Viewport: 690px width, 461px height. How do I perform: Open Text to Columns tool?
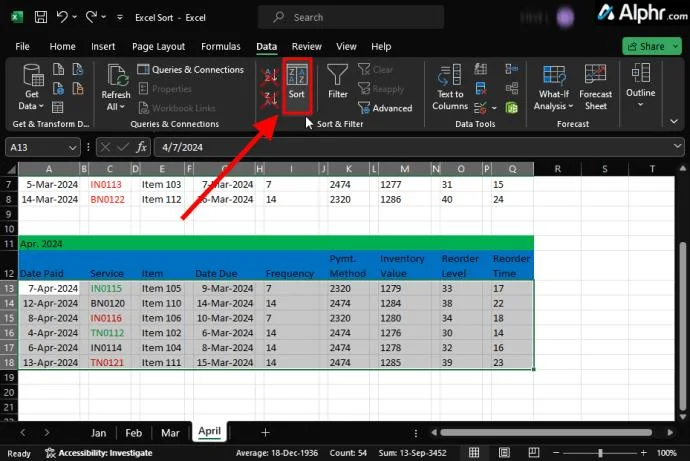(450, 88)
